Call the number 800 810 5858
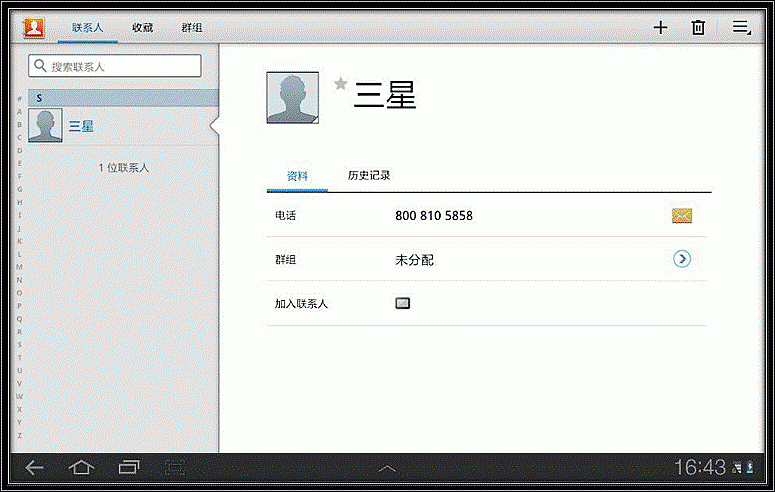This screenshot has height=492, width=775. click(433, 216)
